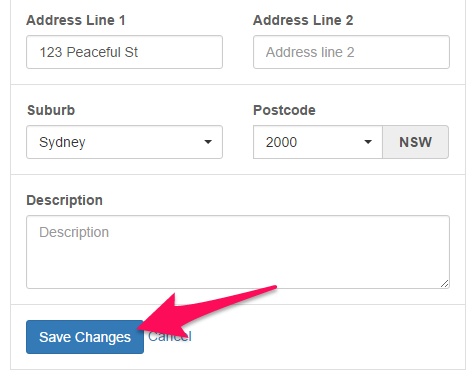Open the Postcode select showing 2000
The height and width of the screenshot is (380, 475).
click(318, 142)
